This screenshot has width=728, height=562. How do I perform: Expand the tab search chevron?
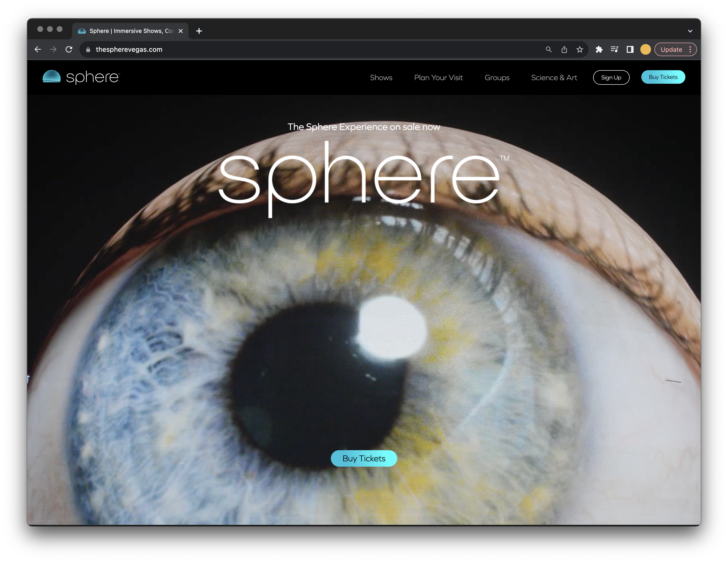pos(690,31)
